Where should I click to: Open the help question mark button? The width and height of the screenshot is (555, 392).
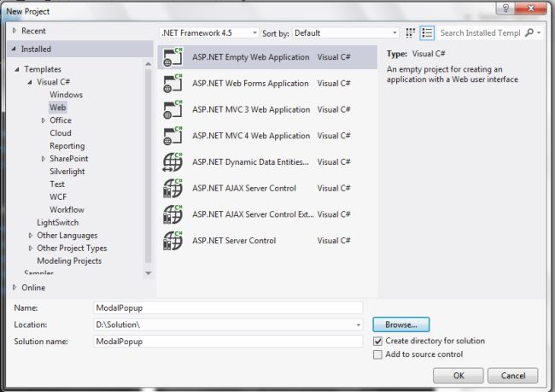pos(505,8)
